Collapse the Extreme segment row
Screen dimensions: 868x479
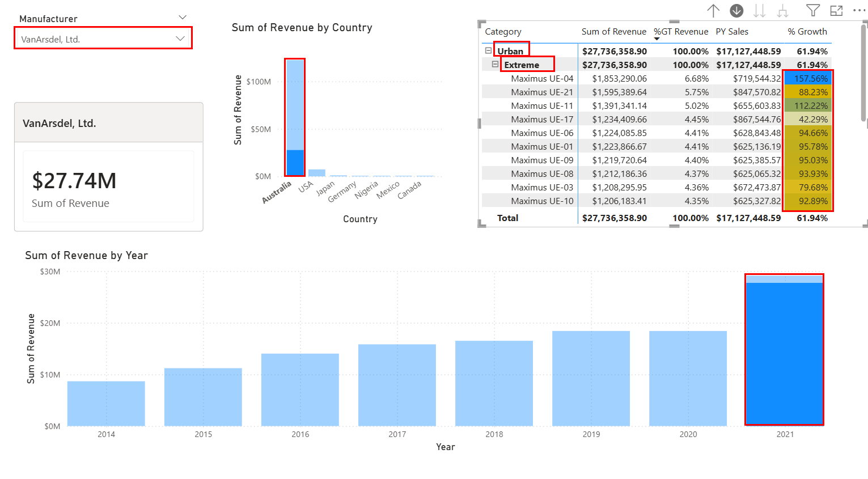coord(495,64)
